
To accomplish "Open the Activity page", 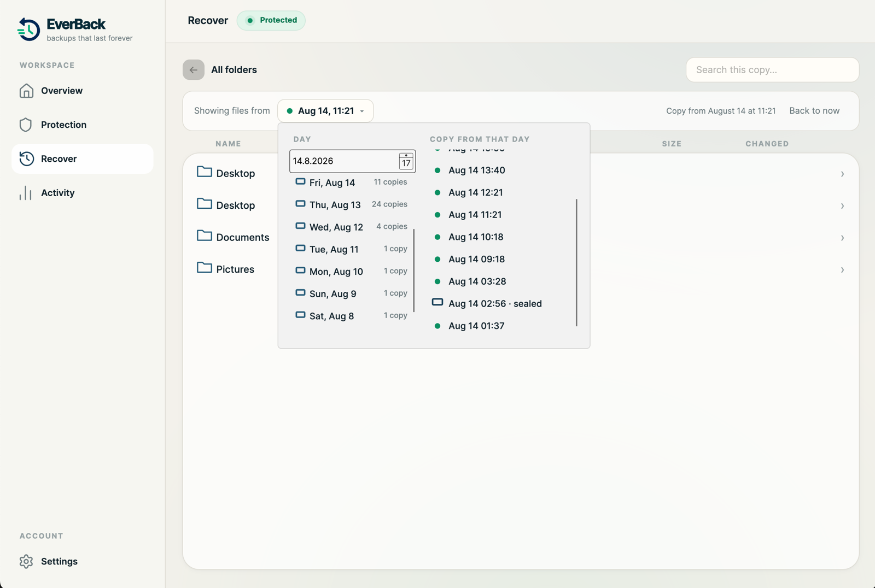I will coord(82,193).
